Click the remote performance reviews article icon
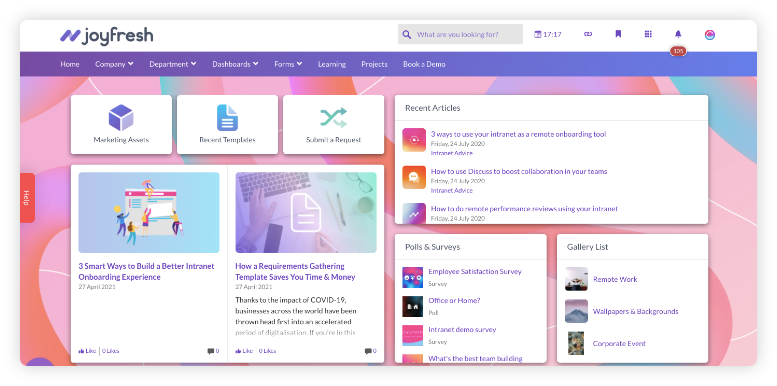 click(414, 213)
